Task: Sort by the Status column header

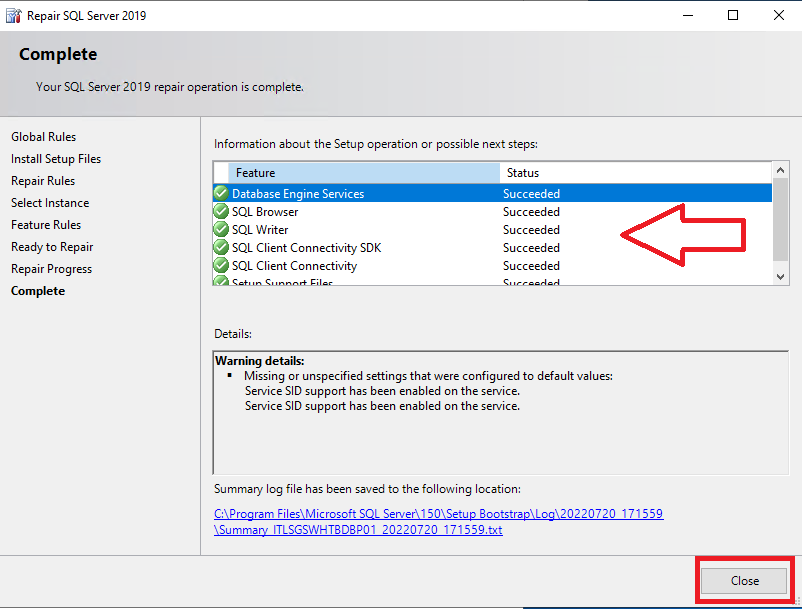Action: pos(636,173)
